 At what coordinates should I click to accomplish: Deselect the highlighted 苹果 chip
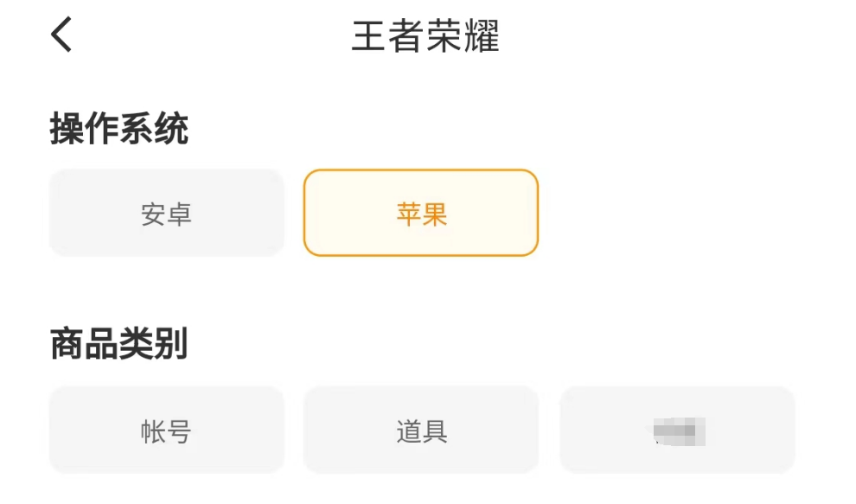(421, 214)
